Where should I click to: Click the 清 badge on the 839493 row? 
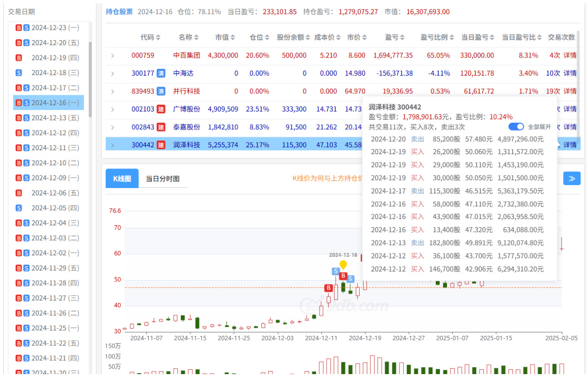tap(161, 91)
